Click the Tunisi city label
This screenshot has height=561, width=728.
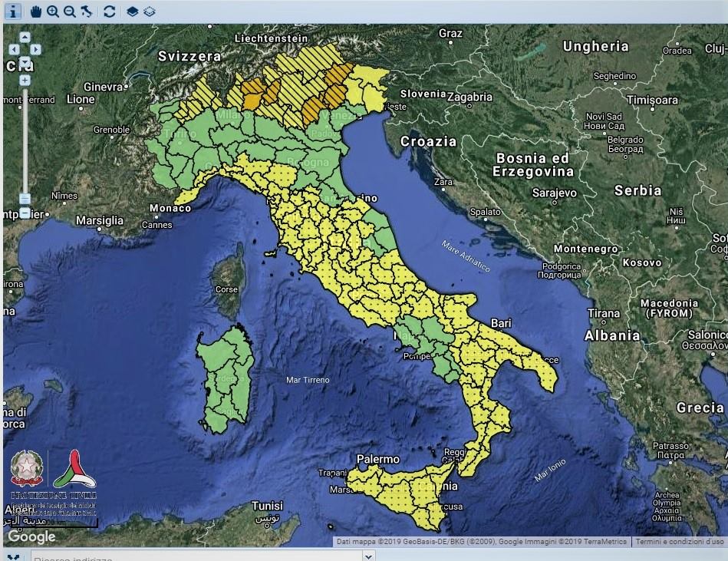pyautogui.click(x=267, y=506)
